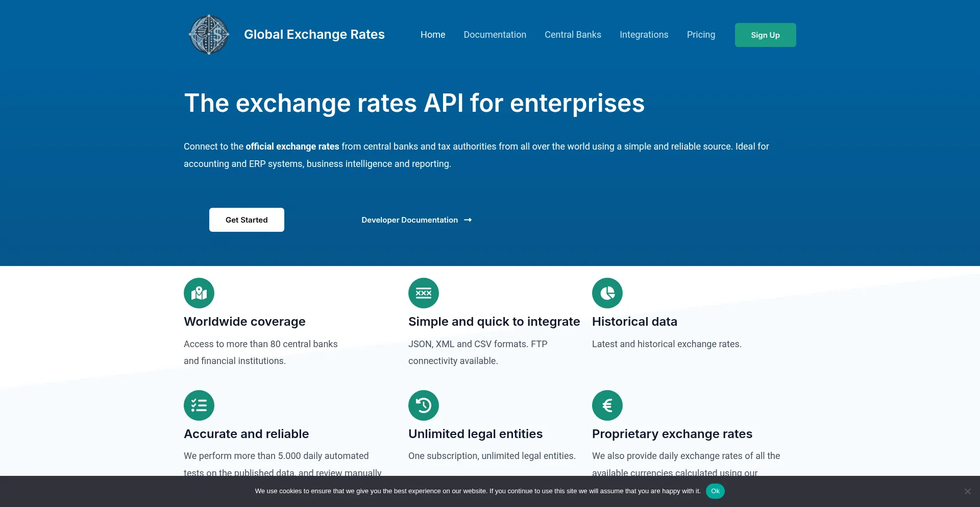This screenshot has height=507, width=980.
Task: Click the official exchange rates bold text
Action: tap(292, 147)
